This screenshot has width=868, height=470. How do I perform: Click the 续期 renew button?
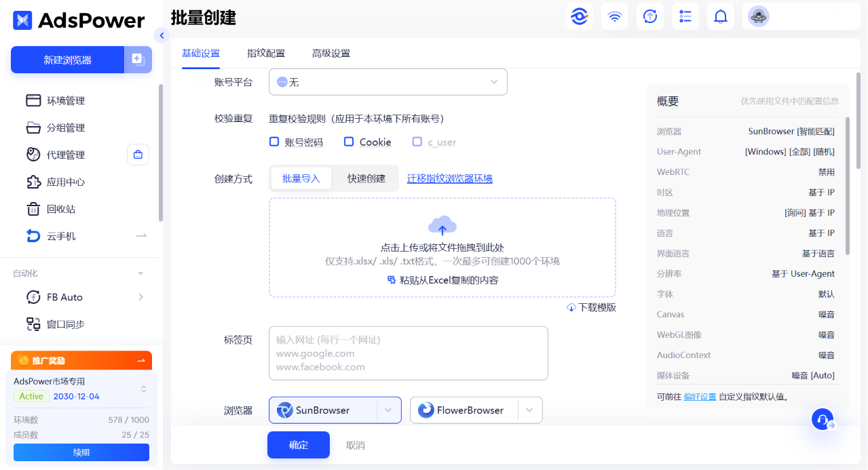(81, 452)
